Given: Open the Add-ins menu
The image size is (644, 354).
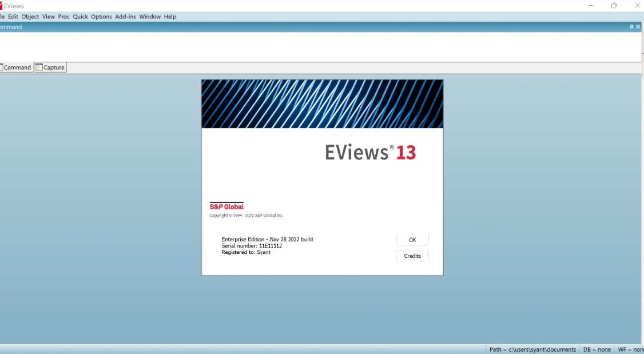Looking at the screenshot, I should 125,17.
